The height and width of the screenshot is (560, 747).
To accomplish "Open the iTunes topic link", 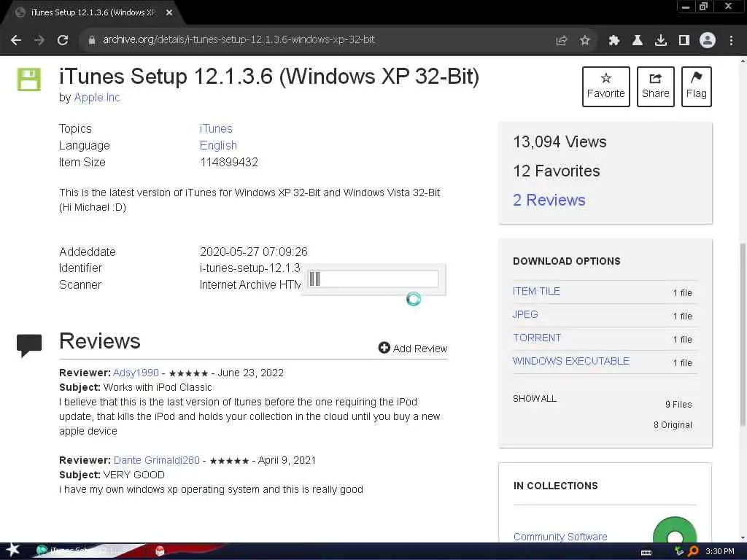I will tap(216, 128).
